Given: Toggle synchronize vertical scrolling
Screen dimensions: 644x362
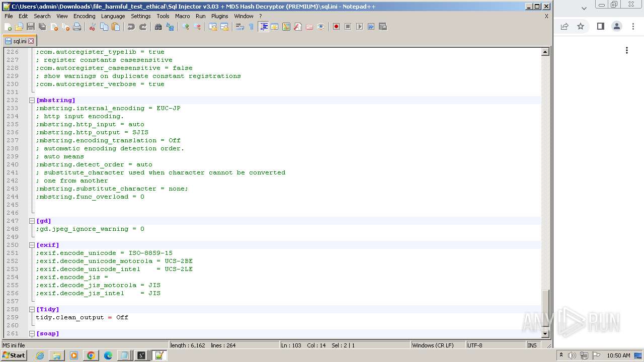Looking at the screenshot, I should pyautogui.click(x=213, y=27).
